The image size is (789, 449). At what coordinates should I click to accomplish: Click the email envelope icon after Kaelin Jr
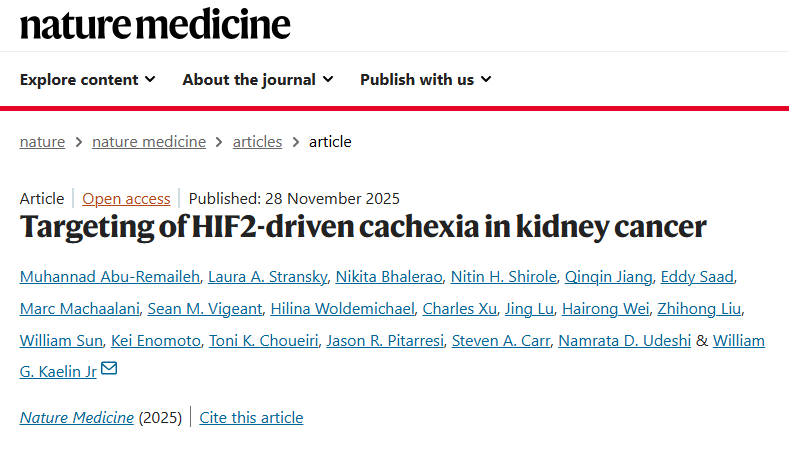pyautogui.click(x=109, y=370)
